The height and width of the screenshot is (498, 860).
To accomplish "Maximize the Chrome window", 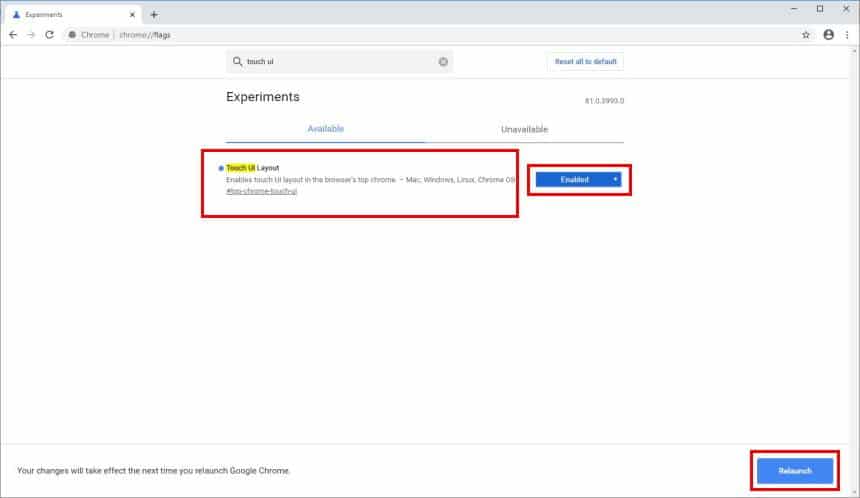I will point(820,9).
